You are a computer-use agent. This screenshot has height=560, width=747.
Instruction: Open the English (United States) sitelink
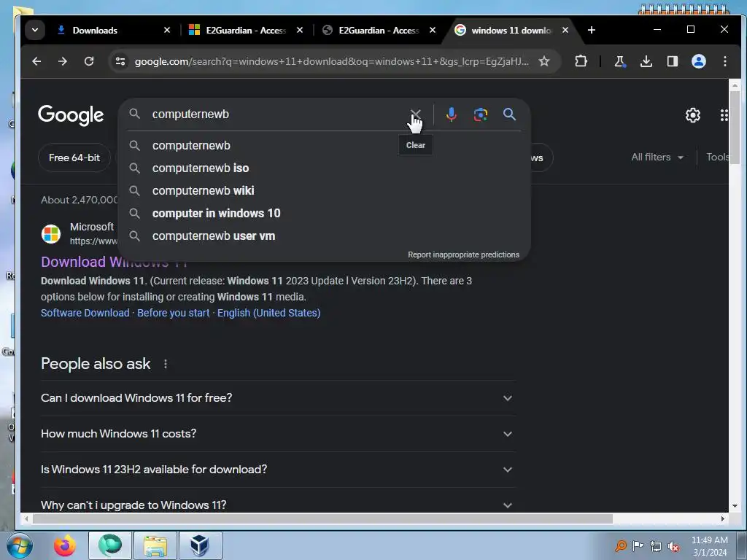pos(268,313)
